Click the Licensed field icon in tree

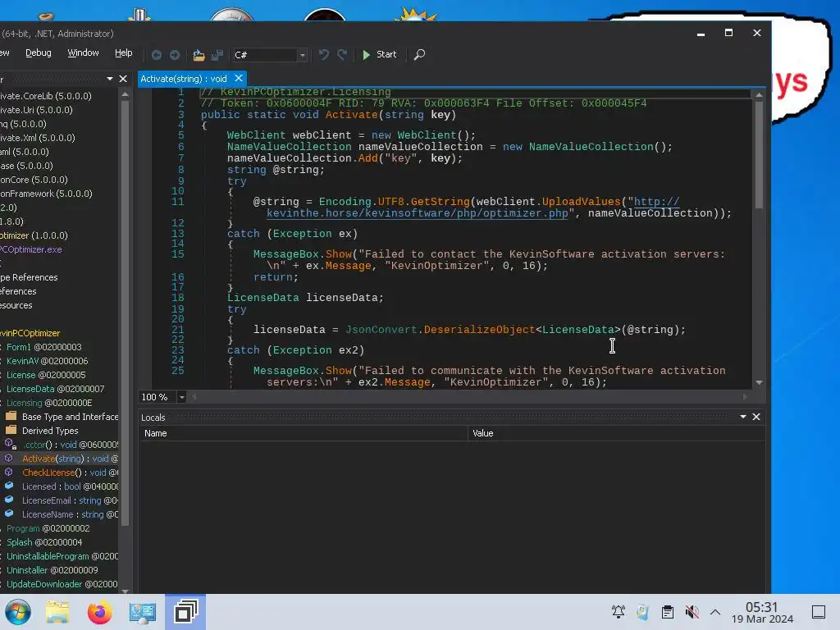pyautogui.click(x=8, y=486)
